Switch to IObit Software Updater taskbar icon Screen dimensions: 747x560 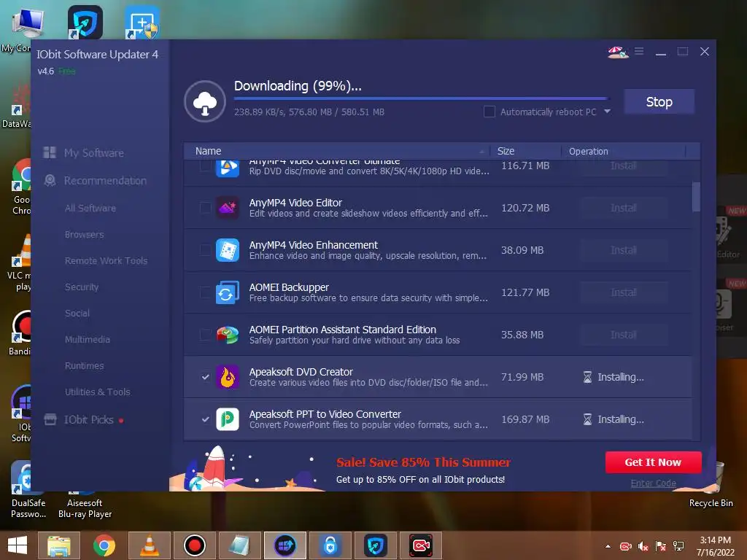(285, 545)
